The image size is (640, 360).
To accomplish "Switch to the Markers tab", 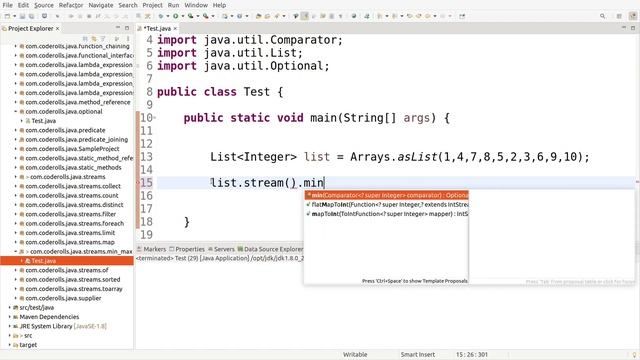I will coord(151,249).
